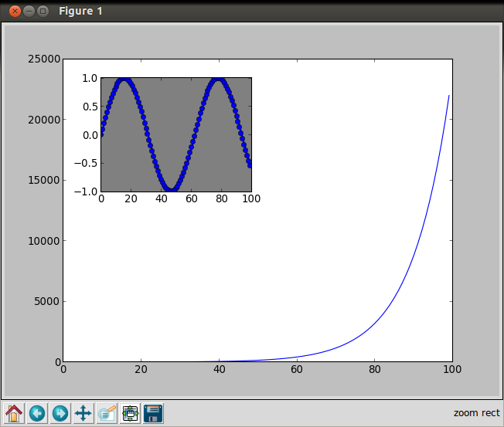Open the Configure subplots tool

click(x=130, y=413)
